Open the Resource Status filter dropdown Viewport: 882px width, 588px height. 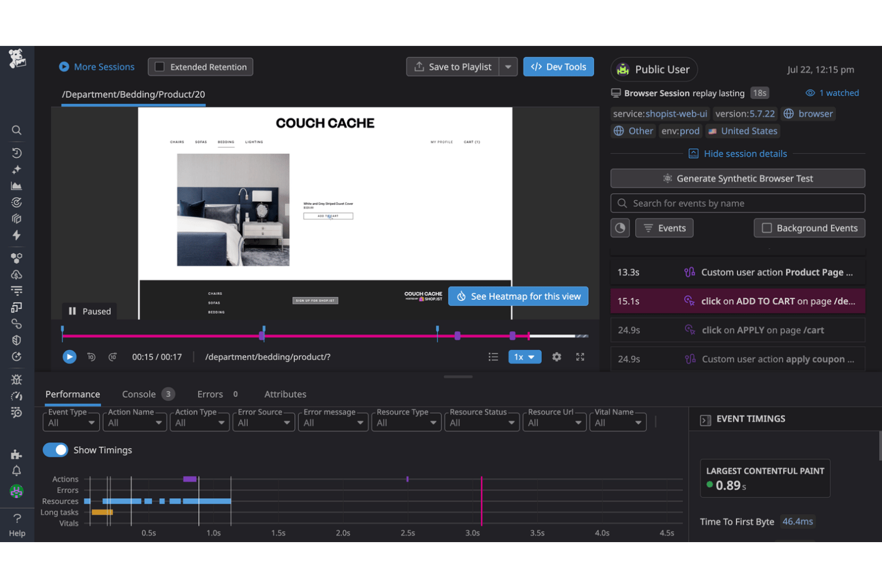[482, 422]
